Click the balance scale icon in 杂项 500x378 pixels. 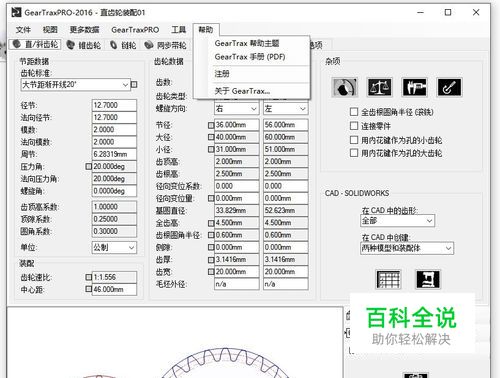tap(379, 87)
